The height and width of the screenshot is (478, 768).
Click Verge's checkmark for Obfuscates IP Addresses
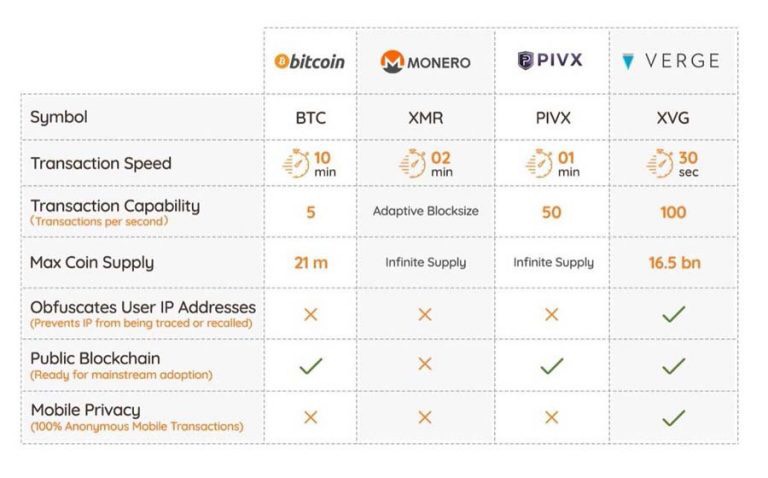click(x=673, y=314)
